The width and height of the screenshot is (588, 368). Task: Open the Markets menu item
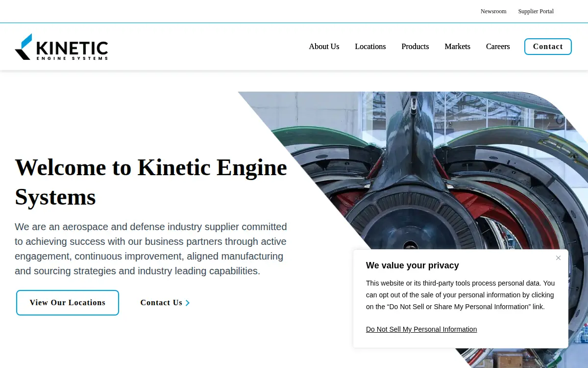point(457,47)
